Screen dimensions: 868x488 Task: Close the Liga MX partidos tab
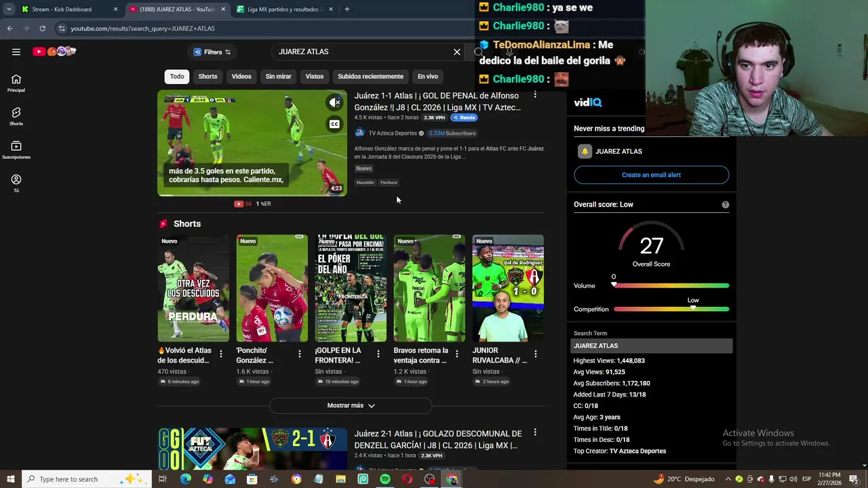(331, 9)
